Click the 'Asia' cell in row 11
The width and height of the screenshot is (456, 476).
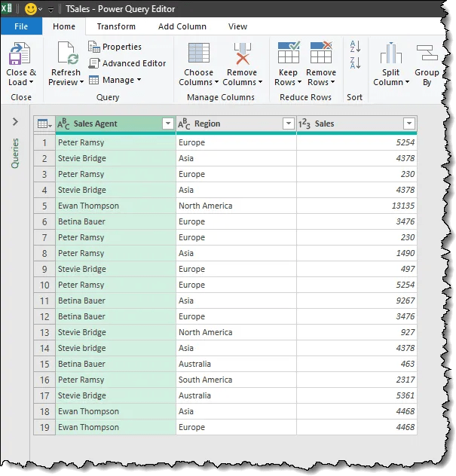click(x=237, y=301)
